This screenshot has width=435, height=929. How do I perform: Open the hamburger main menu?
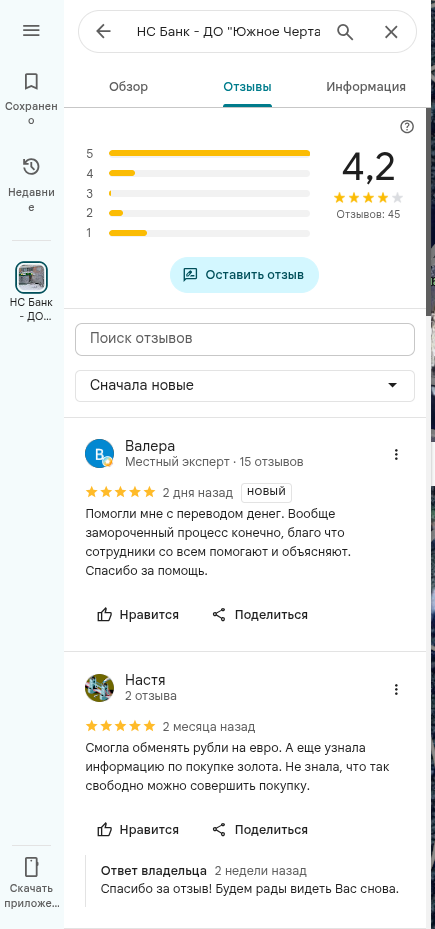31,31
